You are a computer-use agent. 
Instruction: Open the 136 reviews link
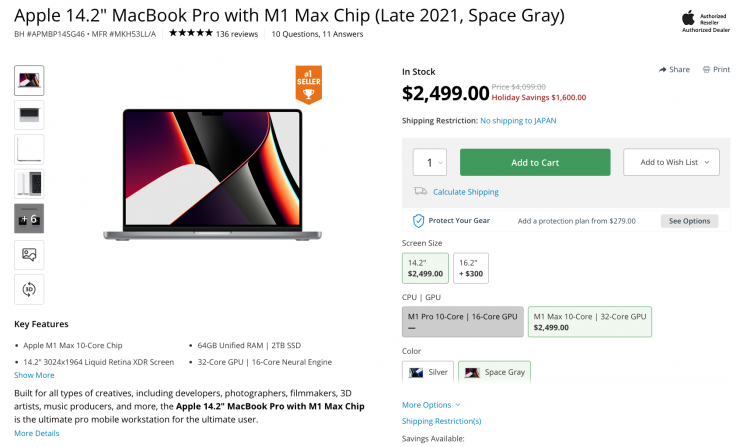pyautogui.click(x=237, y=33)
